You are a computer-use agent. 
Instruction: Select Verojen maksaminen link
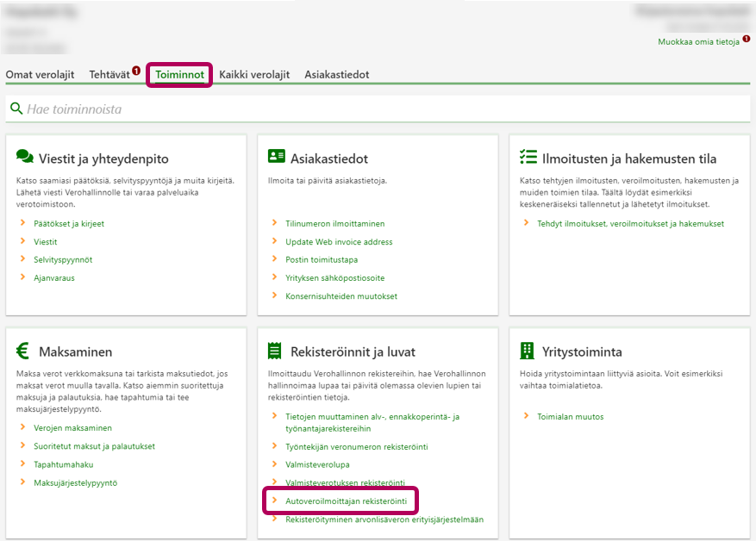72,428
